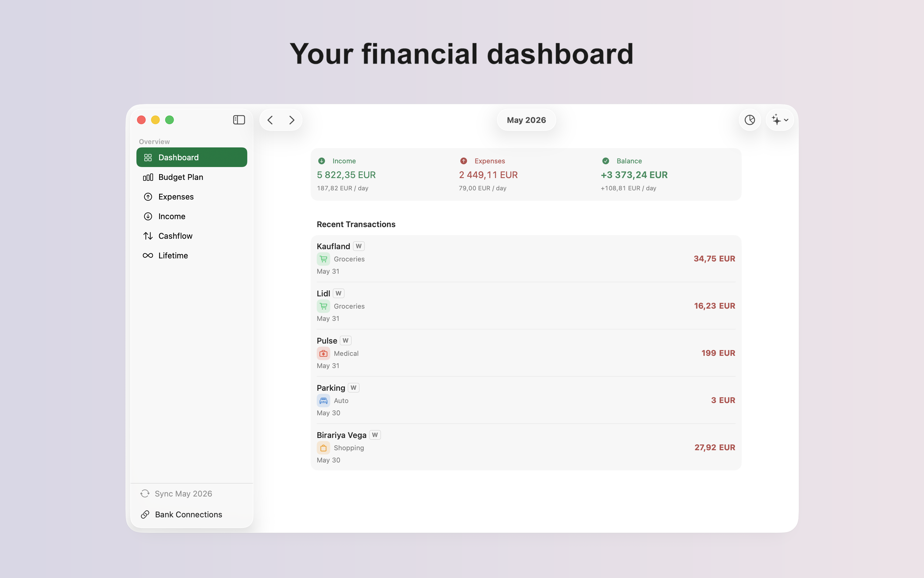
Task: Click the sync circular arrows icon
Action: coord(145,494)
